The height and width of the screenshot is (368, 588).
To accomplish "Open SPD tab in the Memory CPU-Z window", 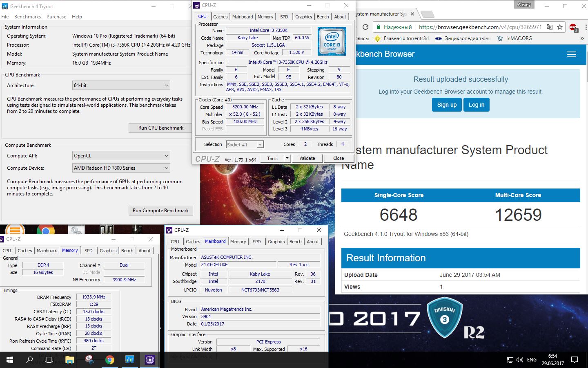I will [89, 251].
